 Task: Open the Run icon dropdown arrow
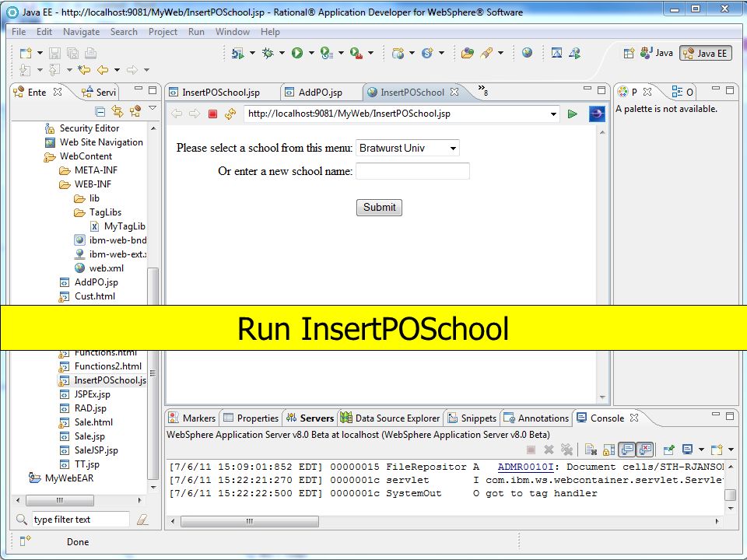coord(311,53)
